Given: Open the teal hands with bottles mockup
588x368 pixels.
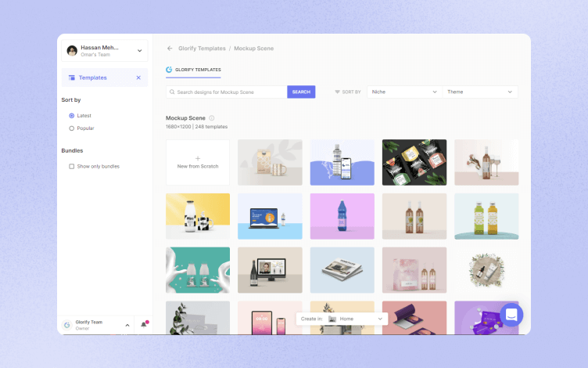Looking at the screenshot, I should tap(198, 270).
